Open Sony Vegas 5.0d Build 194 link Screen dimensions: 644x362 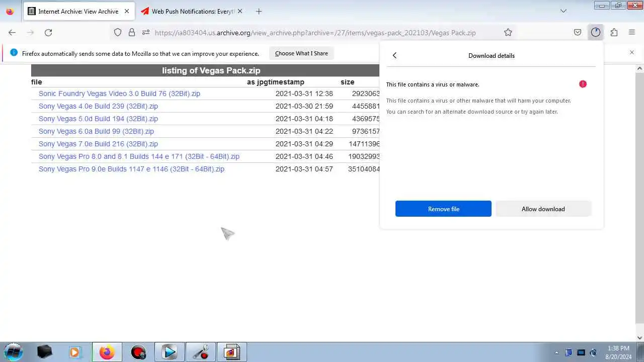98,119
